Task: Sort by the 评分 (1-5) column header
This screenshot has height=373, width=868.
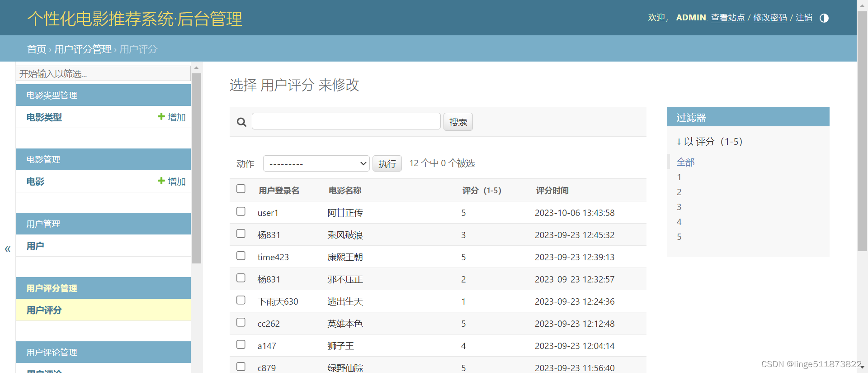Action: point(482,191)
